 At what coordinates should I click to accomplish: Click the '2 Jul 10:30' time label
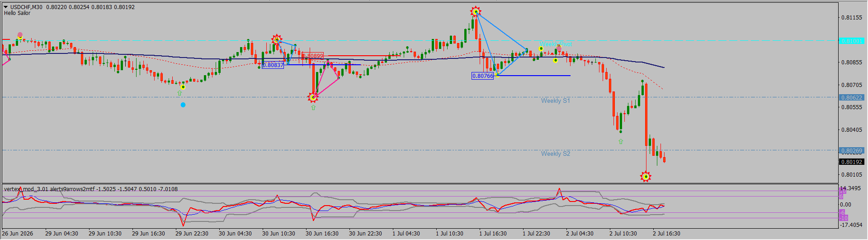(x=623, y=234)
